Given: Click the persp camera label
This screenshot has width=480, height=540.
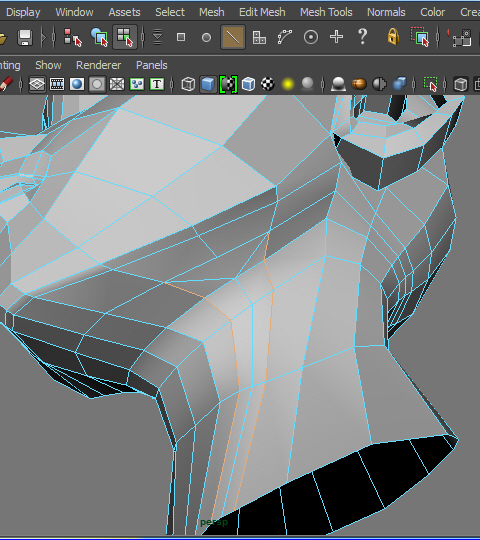Looking at the screenshot, I should coord(214,522).
